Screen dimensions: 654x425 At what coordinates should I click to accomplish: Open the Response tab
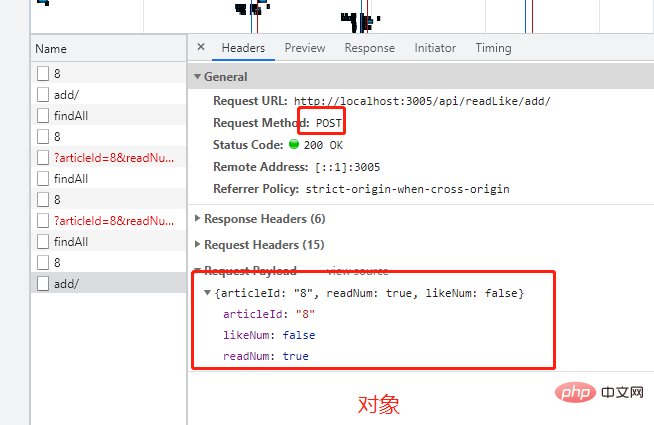[370, 48]
